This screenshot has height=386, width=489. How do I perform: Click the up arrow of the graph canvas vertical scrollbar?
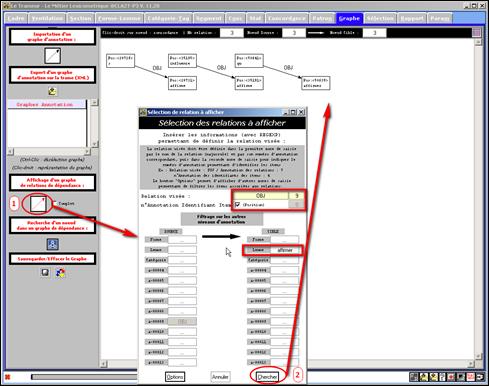tap(478, 42)
